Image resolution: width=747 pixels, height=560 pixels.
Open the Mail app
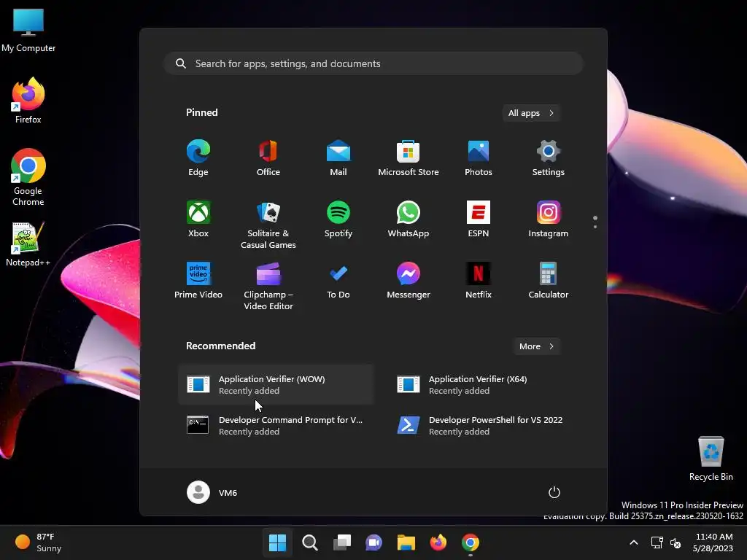tap(338, 158)
